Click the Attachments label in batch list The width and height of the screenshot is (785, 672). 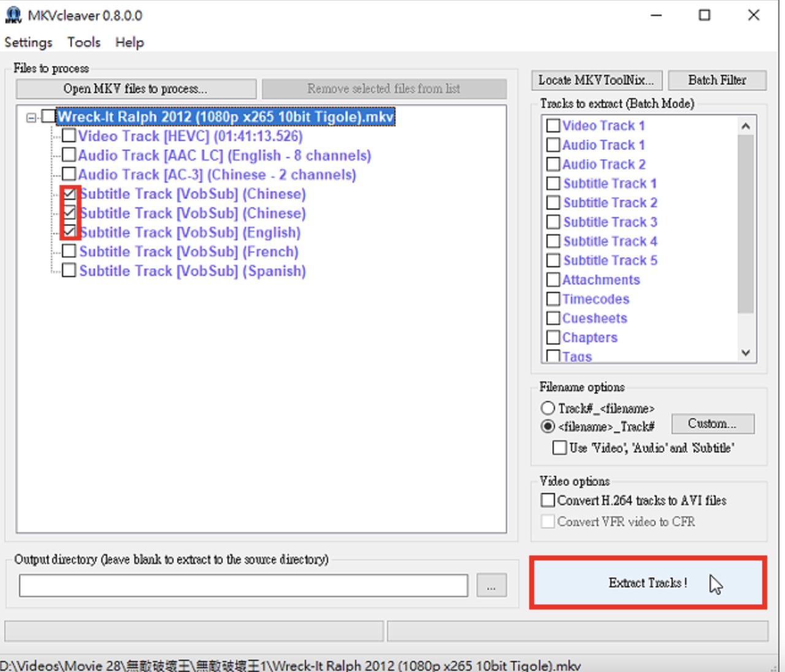[601, 280]
